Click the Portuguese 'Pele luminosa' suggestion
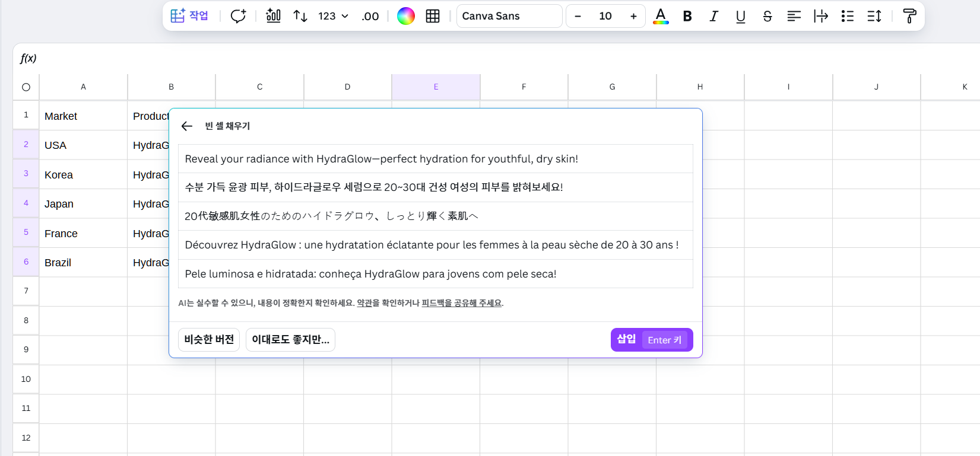 tap(436, 274)
